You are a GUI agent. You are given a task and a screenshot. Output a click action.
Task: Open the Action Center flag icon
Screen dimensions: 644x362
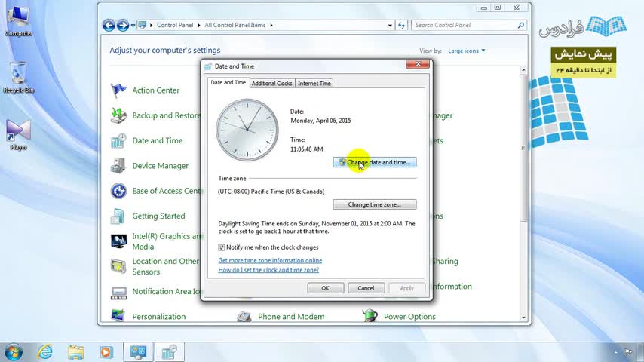118,90
